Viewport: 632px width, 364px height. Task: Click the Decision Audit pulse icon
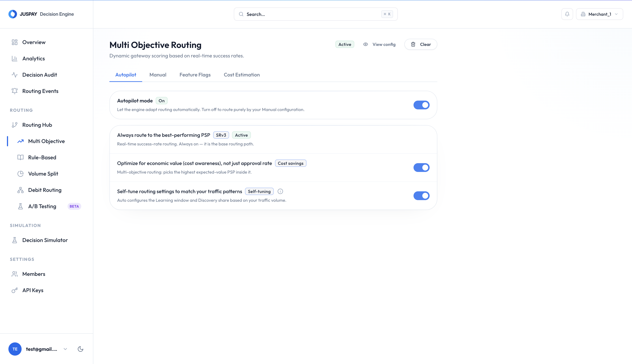(x=14, y=75)
